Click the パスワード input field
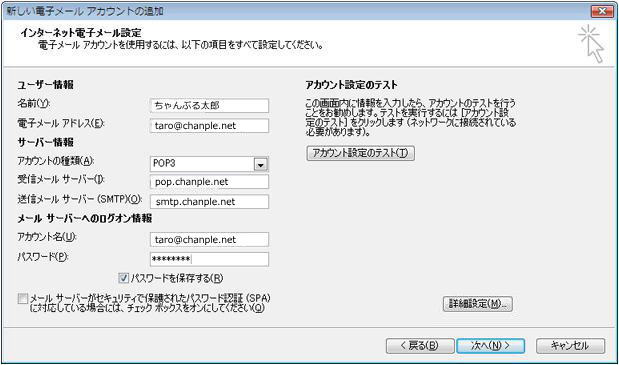Image resolution: width=619 pixels, height=365 pixels. 209,259
